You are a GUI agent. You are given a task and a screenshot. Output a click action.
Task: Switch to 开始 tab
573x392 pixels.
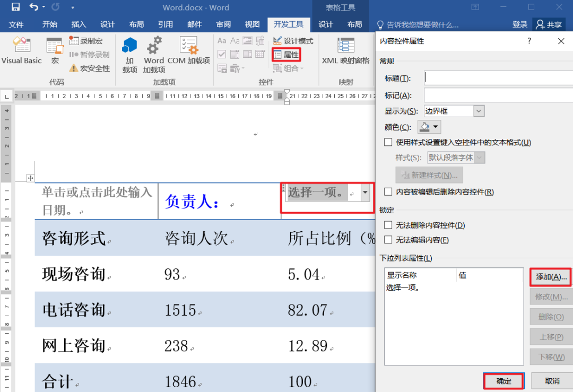click(50, 24)
